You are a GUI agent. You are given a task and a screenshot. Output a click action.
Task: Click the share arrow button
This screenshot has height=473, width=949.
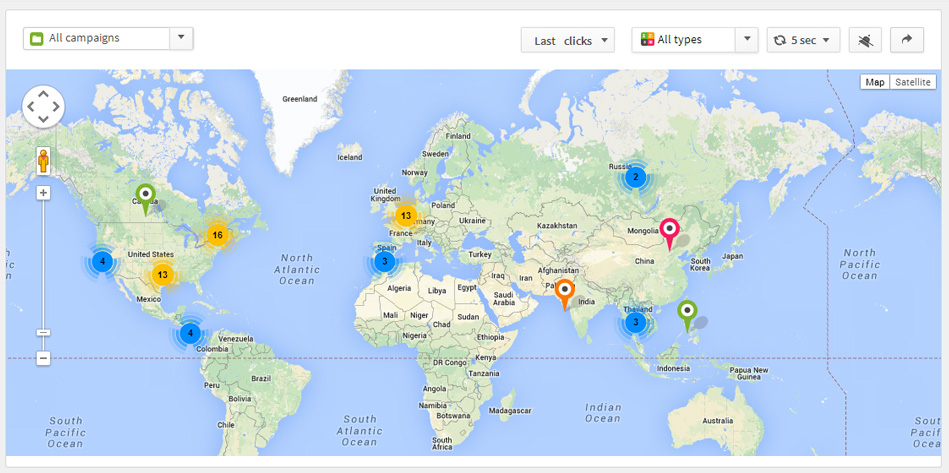(x=907, y=40)
